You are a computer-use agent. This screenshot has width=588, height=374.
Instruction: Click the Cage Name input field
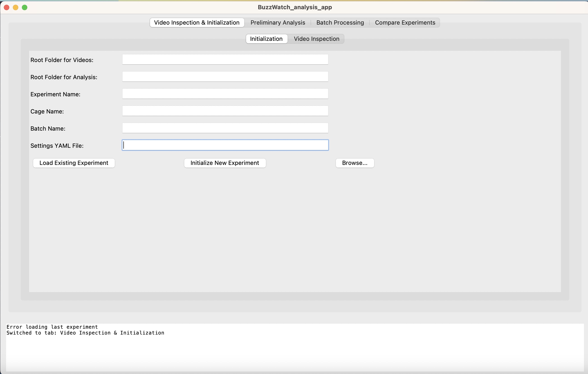click(x=225, y=111)
